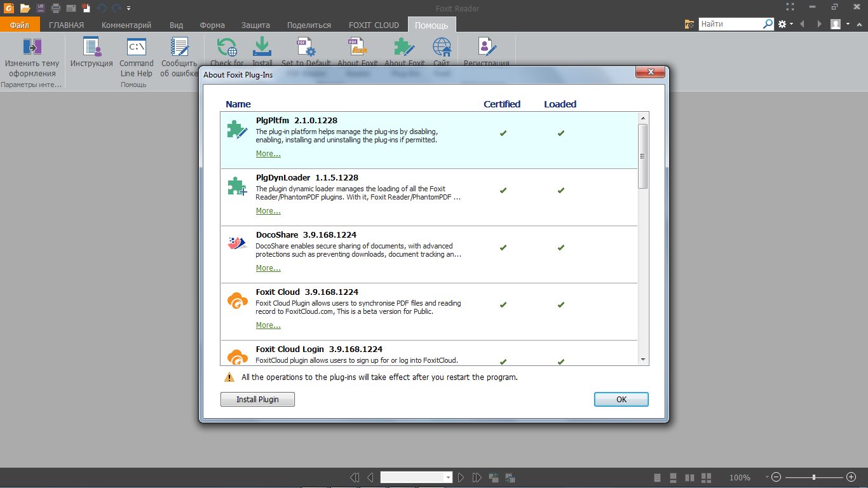This screenshot has width=868, height=488.
Task: Click the Foxit Cloud plug-in icon
Action: click(237, 300)
